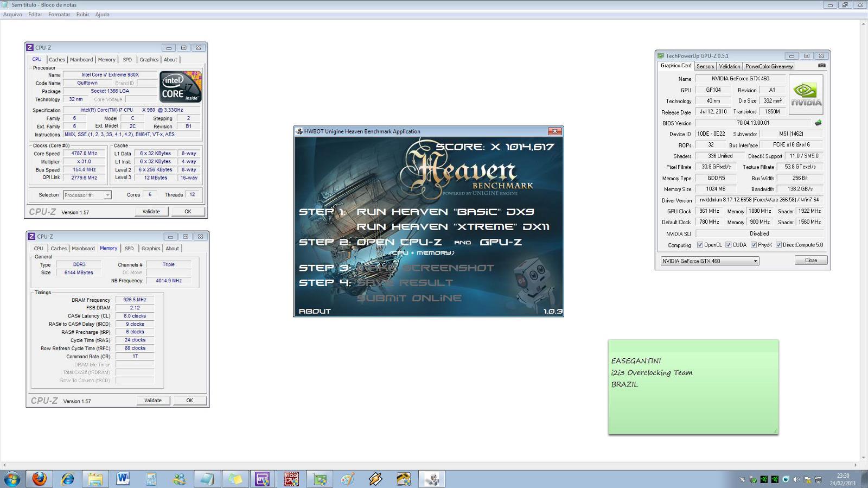The height and width of the screenshot is (488, 868).
Task: Click Notepad horizontal scrollbar left arrow
Action: click(4, 465)
